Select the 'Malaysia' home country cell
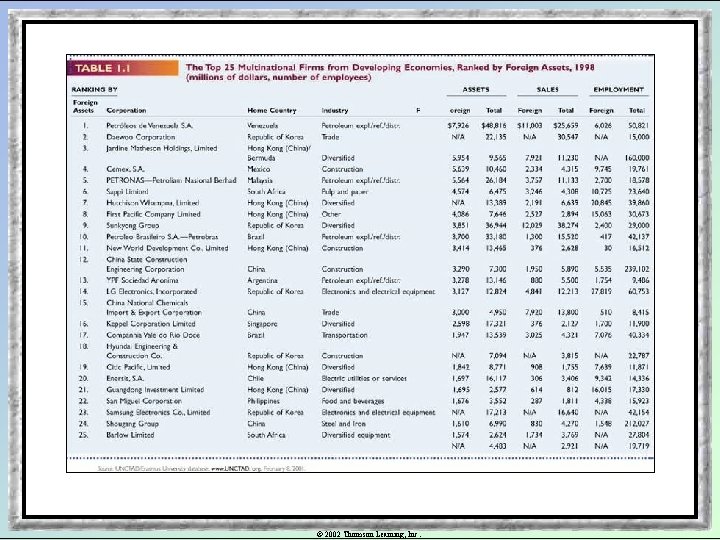The height and width of the screenshot is (540, 720). [260, 180]
